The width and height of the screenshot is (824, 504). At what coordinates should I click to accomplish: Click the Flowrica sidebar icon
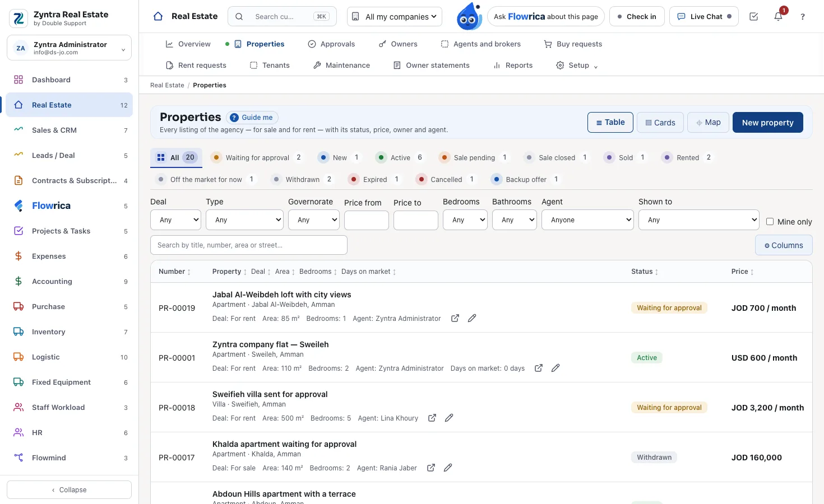click(x=18, y=206)
